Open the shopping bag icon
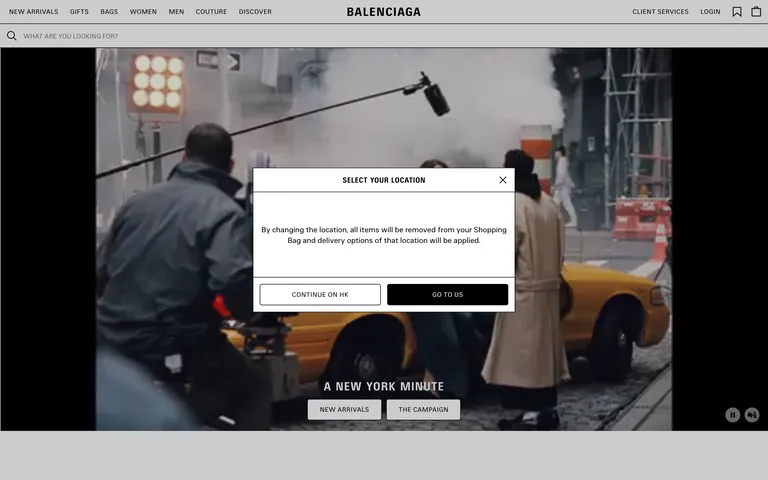The image size is (768, 480). click(x=756, y=12)
